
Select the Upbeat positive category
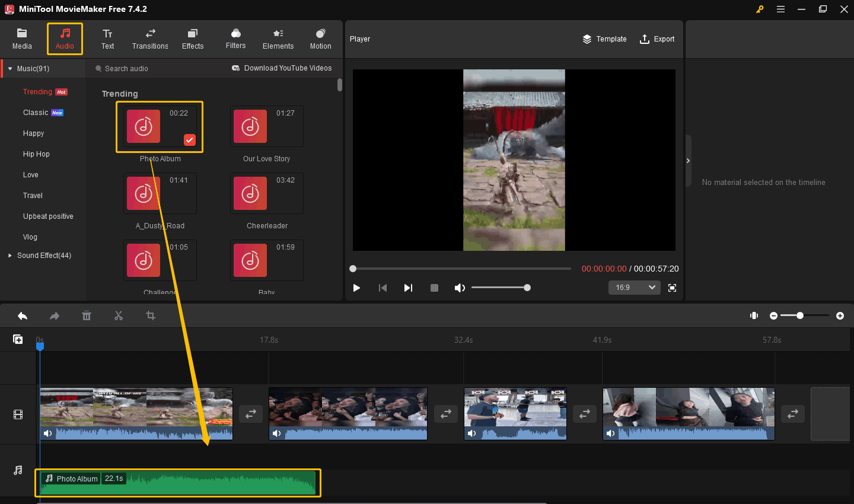[x=48, y=216]
